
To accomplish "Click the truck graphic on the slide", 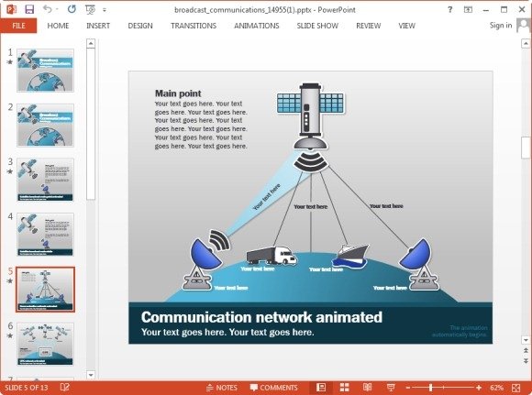I will [272, 256].
